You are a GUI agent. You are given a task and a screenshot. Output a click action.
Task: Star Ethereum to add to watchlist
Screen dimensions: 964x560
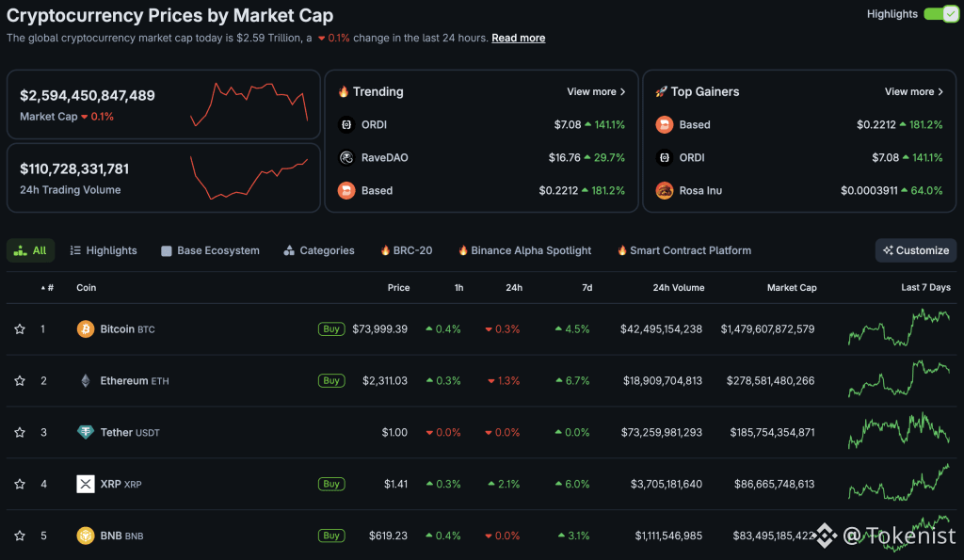click(20, 381)
